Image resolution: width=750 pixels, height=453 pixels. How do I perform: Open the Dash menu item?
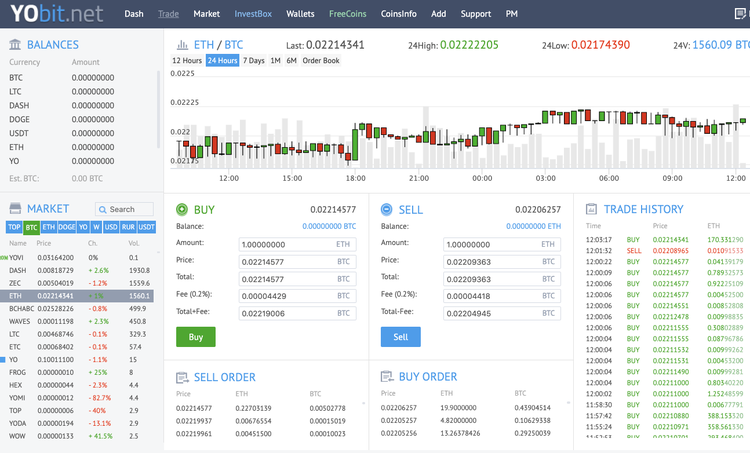point(134,14)
